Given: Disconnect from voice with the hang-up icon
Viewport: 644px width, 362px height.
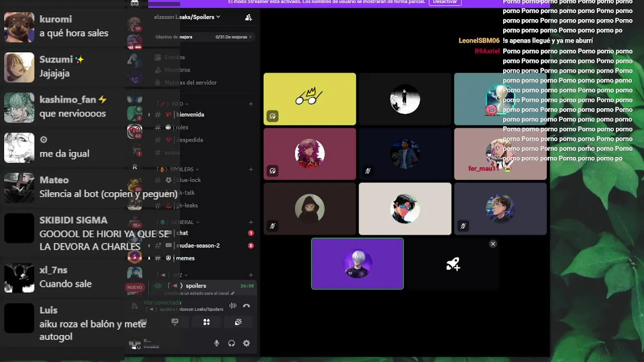Looking at the screenshot, I should coord(246,306).
